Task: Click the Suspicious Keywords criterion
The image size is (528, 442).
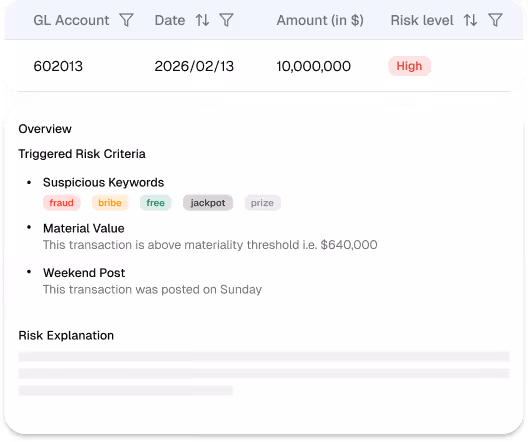Action: 103,182
